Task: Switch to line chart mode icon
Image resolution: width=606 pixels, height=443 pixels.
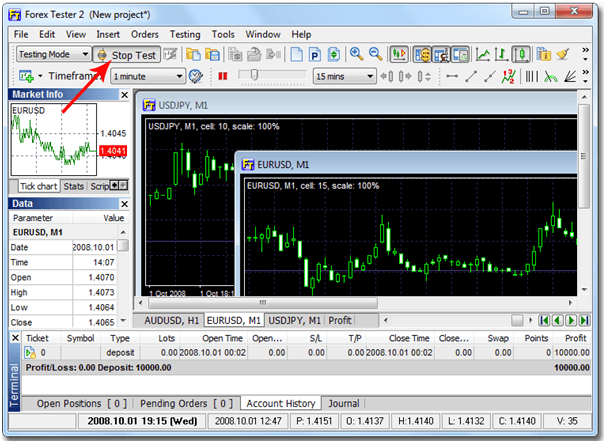Action: 483,54
